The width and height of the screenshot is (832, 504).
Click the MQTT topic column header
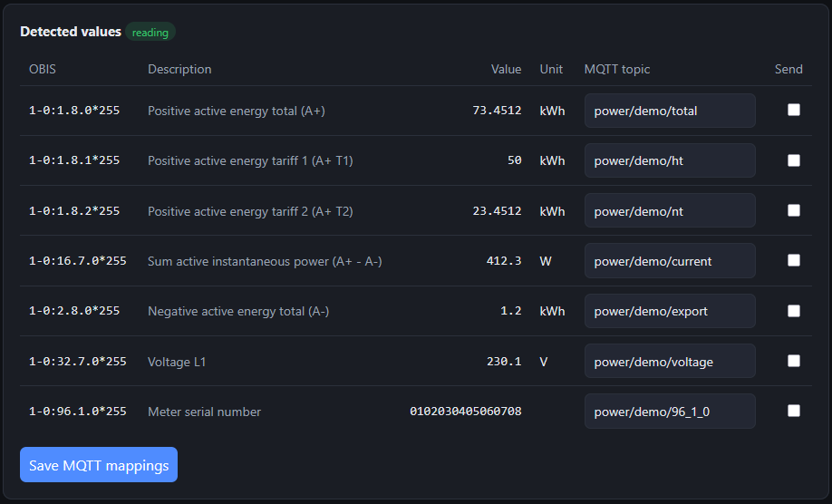pos(616,69)
